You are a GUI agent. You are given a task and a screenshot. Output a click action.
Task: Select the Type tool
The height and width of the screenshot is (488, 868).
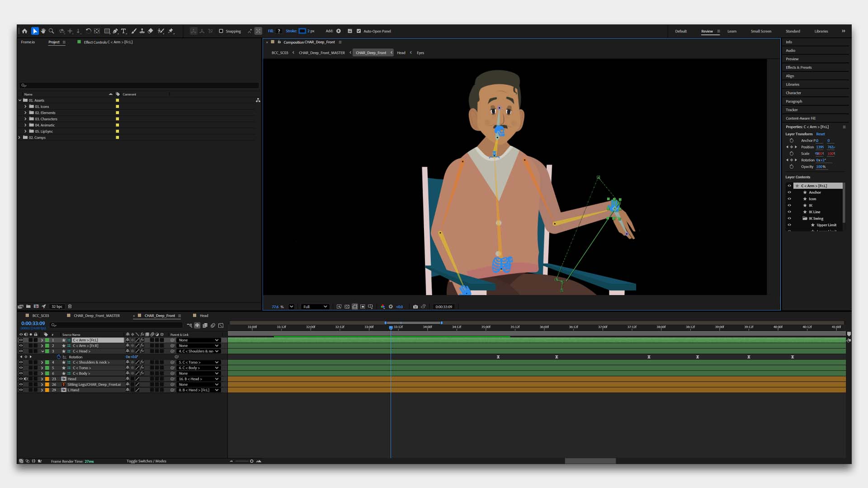[x=123, y=31]
